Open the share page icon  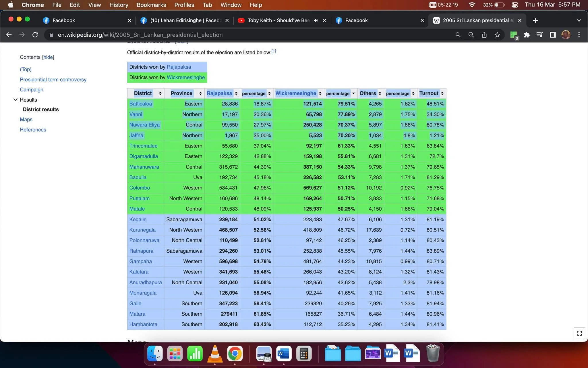point(484,35)
